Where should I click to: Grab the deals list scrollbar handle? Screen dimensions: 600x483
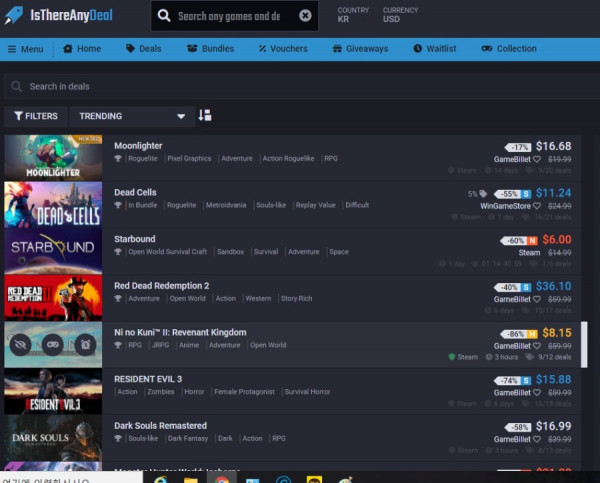tap(584, 344)
